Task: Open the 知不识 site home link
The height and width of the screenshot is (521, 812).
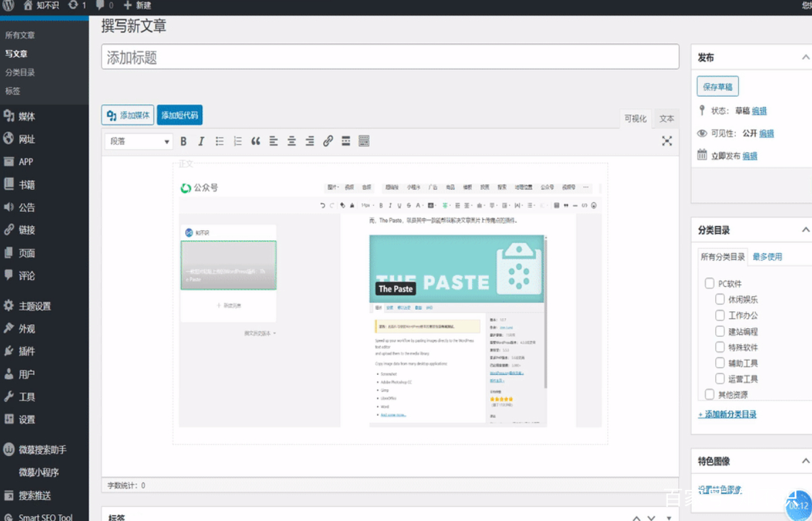Action: click(x=41, y=5)
